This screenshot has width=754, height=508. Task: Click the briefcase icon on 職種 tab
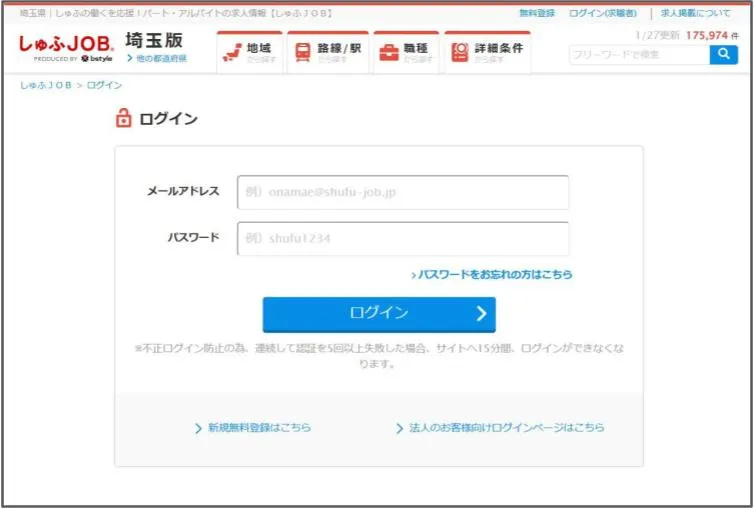pos(389,52)
